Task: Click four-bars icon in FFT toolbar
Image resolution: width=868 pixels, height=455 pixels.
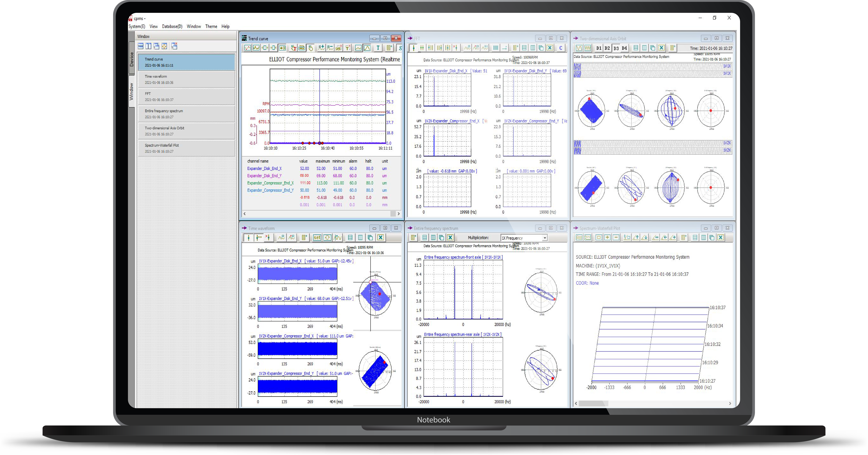Action: 496,48
